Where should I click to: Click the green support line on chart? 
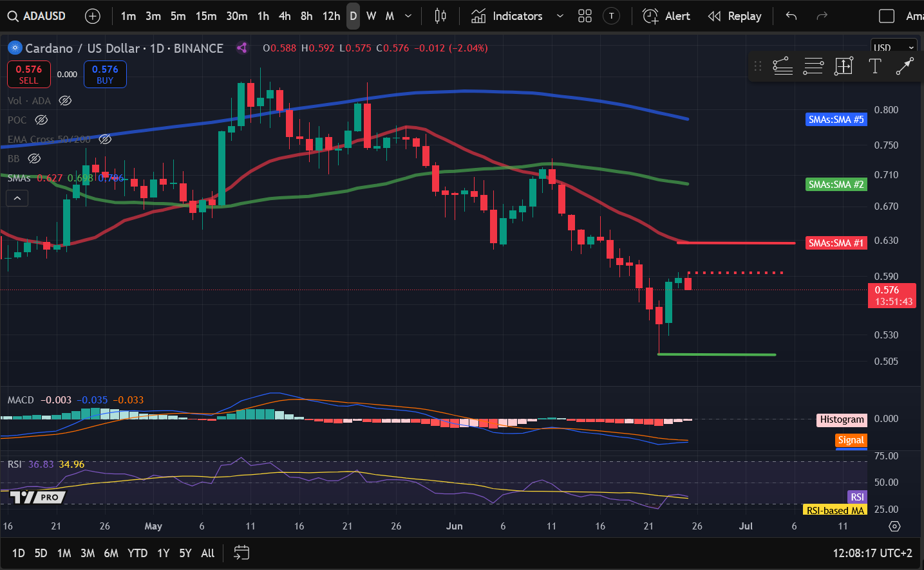(x=717, y=354)
